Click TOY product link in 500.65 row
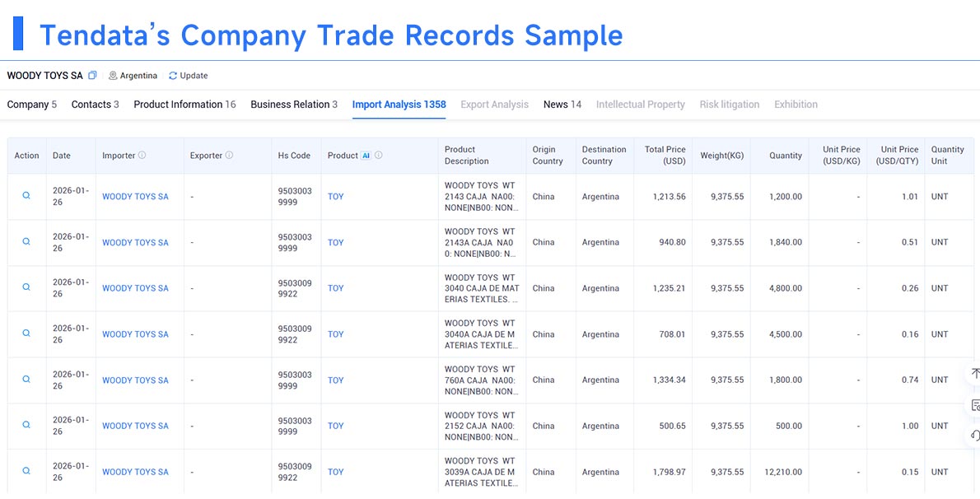Screen dimensions: 980x499 pos(336,426)
